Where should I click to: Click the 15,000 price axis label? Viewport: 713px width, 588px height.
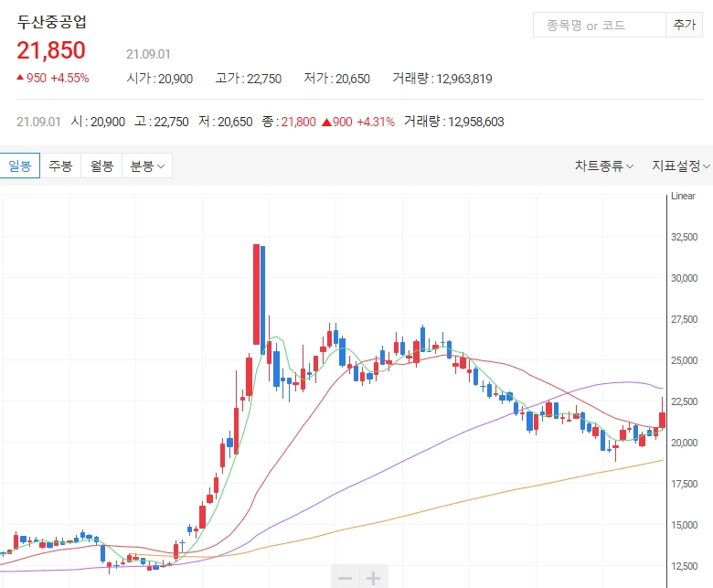click(x=685, y=525)
